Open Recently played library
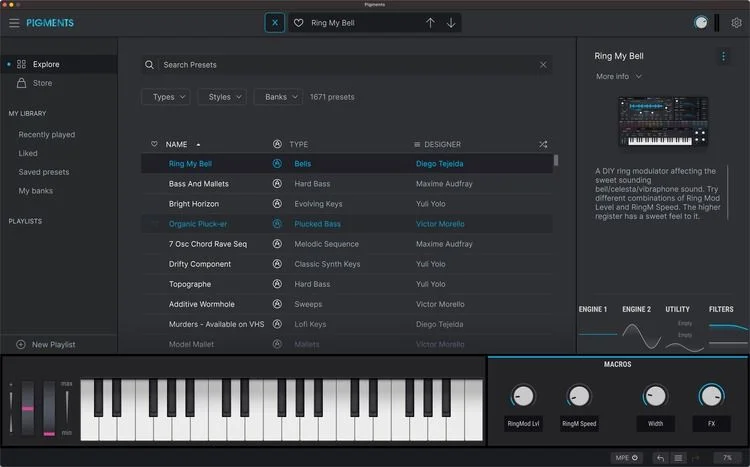Image resolution: width=750 pixels, height=467 pixels. tap(47, 134)
